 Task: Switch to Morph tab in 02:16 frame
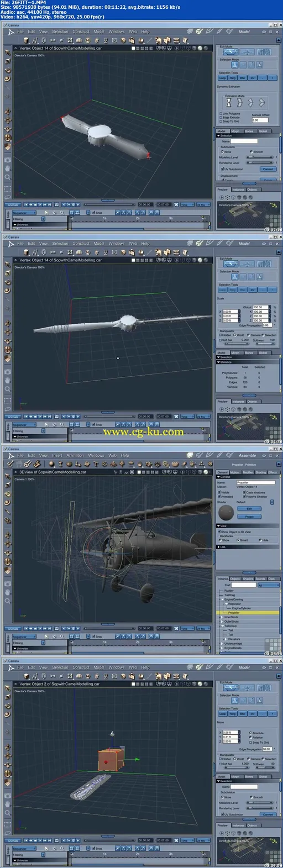[235, 131]
